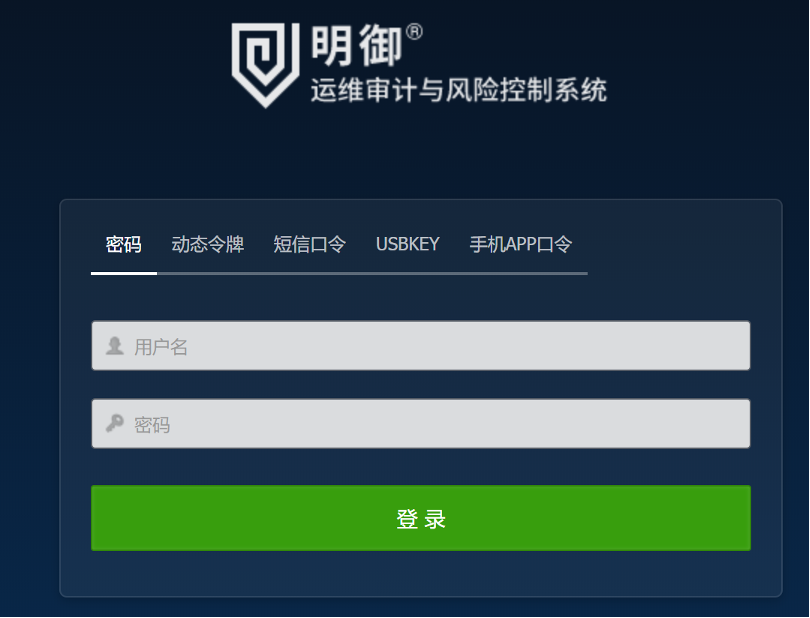Image resolution: width=810 pixels, height=618 pixels.
Task: Choose the USBKEY login tab
Action: tap(408, 244)
